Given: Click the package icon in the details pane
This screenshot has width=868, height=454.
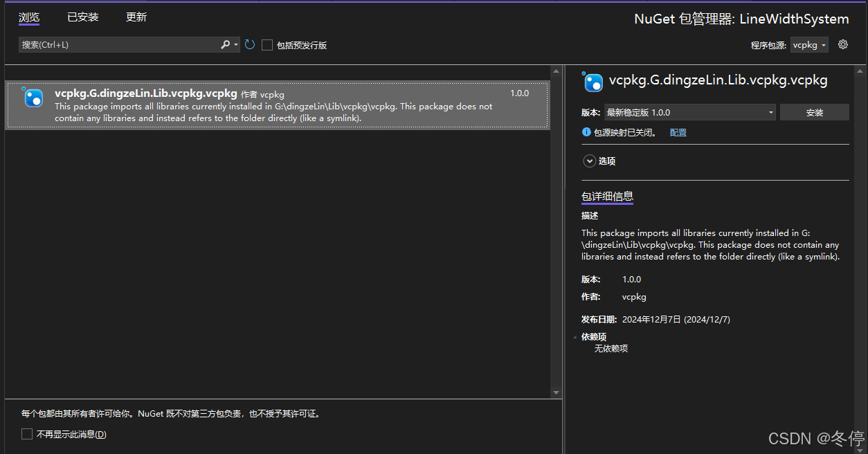Looking at the screenshot, I should point(593,82).
